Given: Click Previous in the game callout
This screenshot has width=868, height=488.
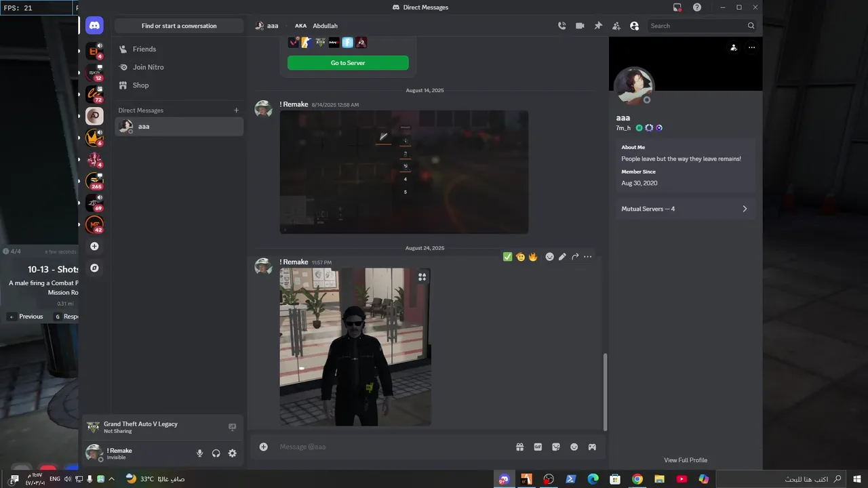Looking at the screenshot, I should tap(25, 317).
